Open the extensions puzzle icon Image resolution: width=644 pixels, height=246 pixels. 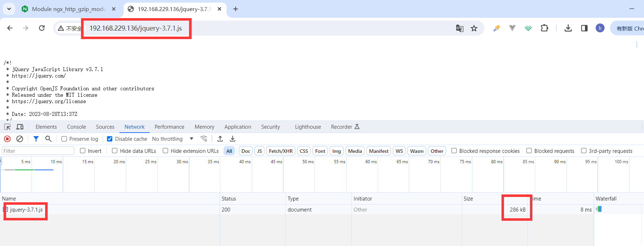[544, 28]
